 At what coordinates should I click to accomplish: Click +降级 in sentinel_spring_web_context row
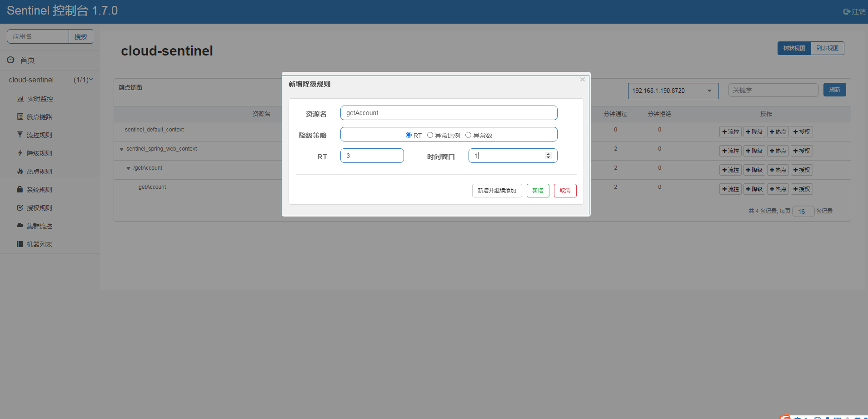[754, 151]
